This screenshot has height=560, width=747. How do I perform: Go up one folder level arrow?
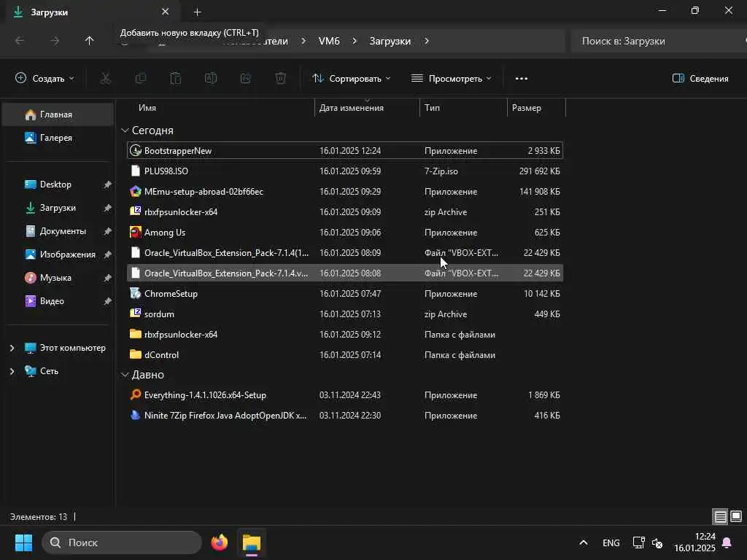click(89, 41)
